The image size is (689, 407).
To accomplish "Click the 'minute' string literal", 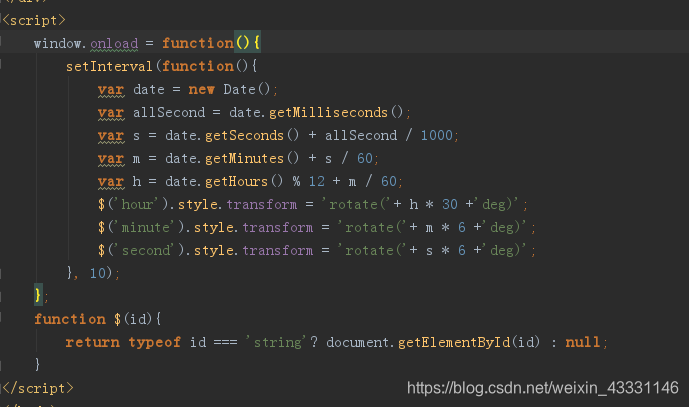I will point(145,227).
